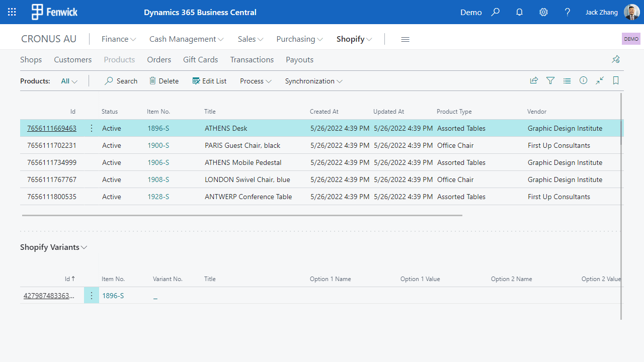Open row options for variant 1896-S
This screenshot has width=644, height=362.
point(92,296)
